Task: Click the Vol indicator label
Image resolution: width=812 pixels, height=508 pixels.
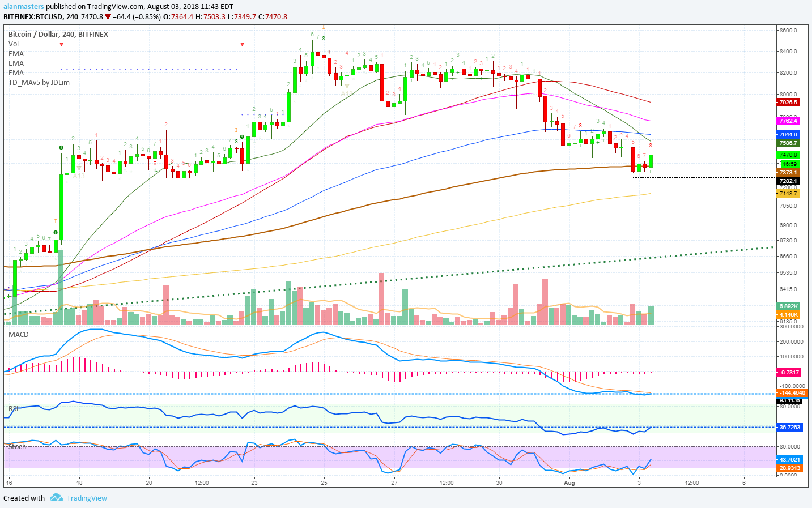Action: [x=14, y=44]
